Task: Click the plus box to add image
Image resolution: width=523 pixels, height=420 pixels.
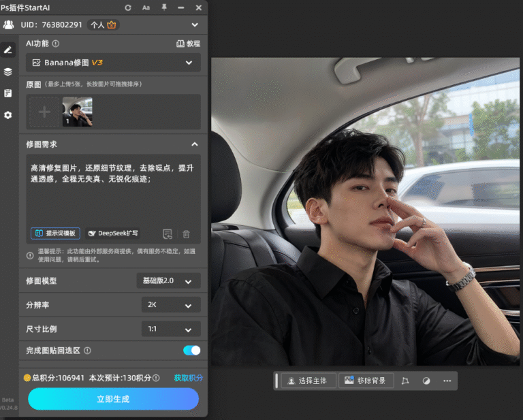Action: click(x=44, y=112)
